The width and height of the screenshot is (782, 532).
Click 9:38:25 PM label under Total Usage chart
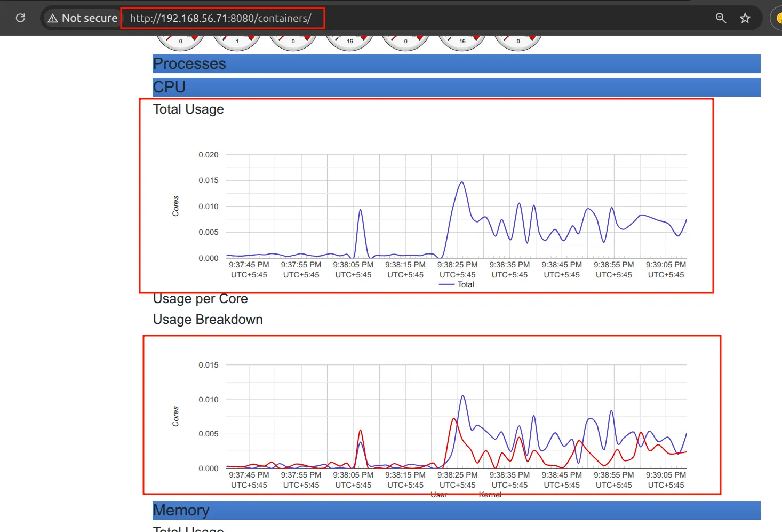pos(458,265)
